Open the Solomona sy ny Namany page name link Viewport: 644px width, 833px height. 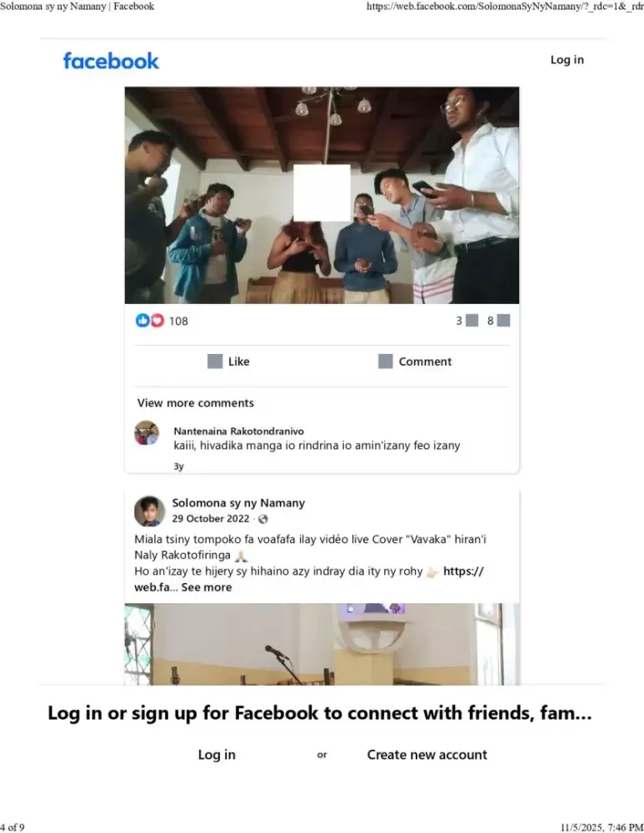[238, 502]
